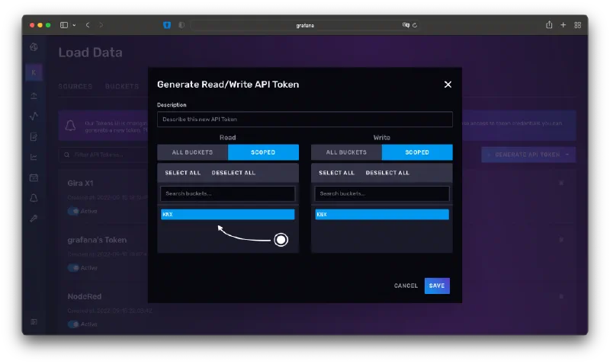Click Select All in Read panel

pyautogui.click(x=182, y=173)
